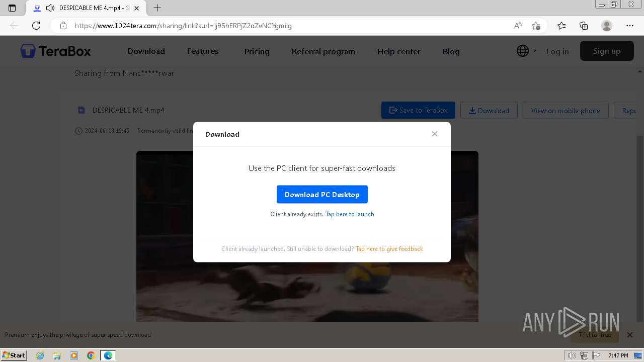Open File Explorer from taskbar
Screen dimensions: 644x362
pos(57,355)
